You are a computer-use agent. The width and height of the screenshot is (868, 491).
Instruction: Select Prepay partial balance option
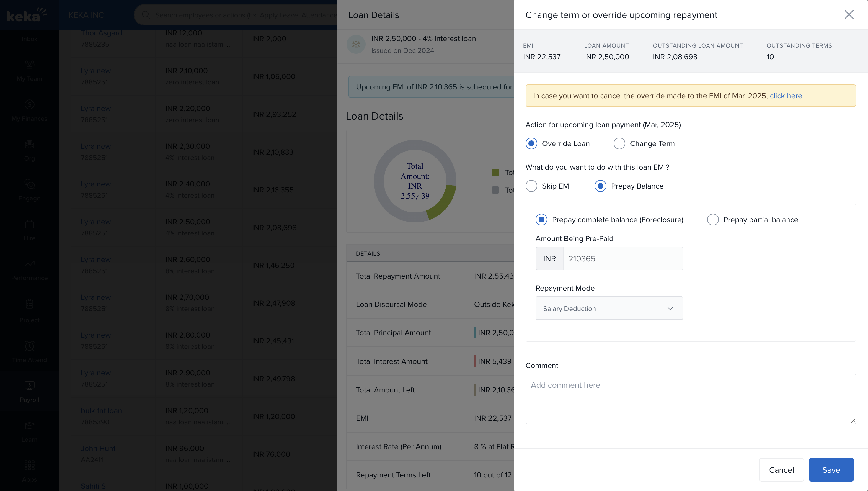(x=712, y=220)
